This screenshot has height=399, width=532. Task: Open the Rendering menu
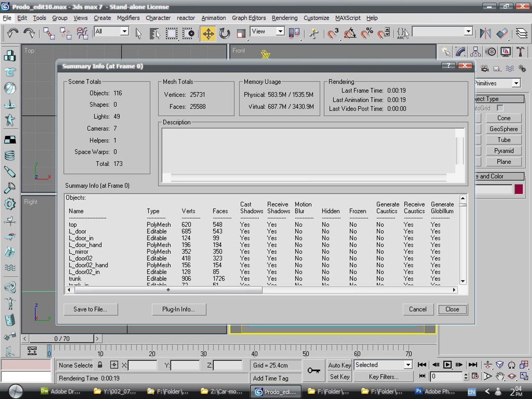[284, 18]
